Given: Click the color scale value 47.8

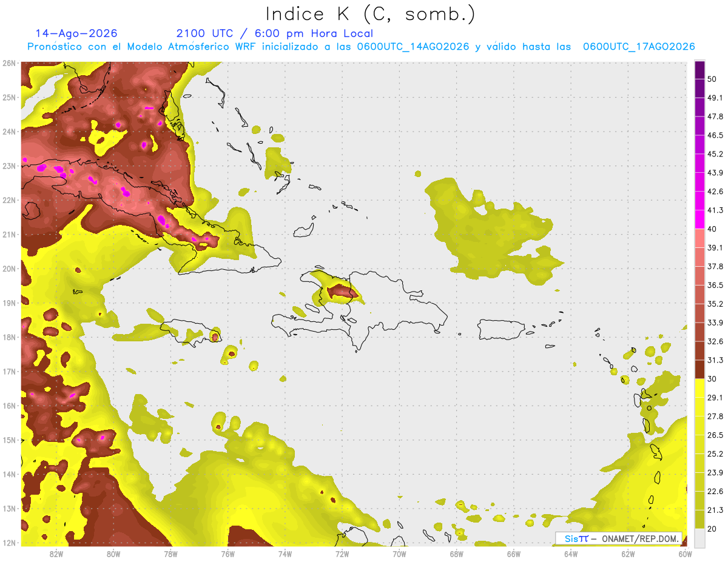Looking at the screenshot, I should pyautogui.click(x=715, y=116).
